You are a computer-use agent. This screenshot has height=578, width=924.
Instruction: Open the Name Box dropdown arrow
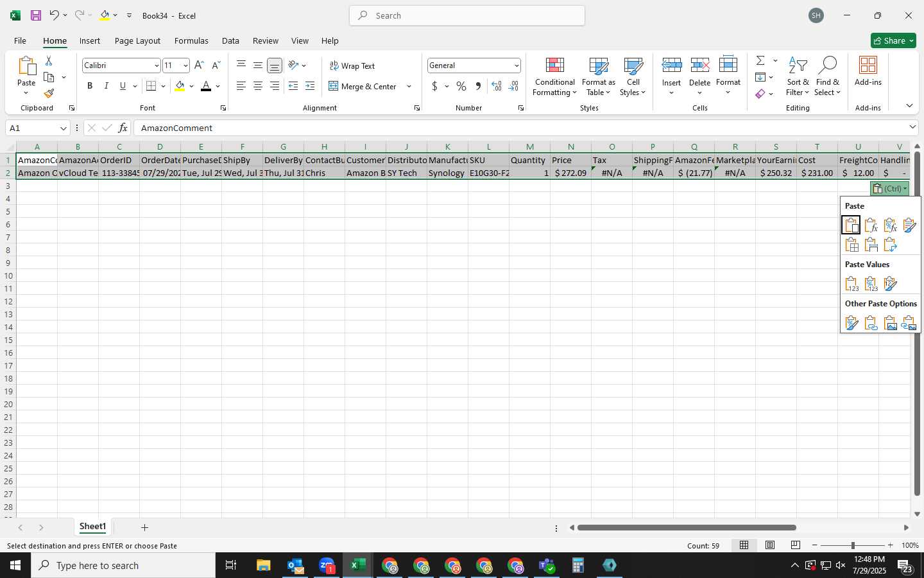click(x=63, y=128)
